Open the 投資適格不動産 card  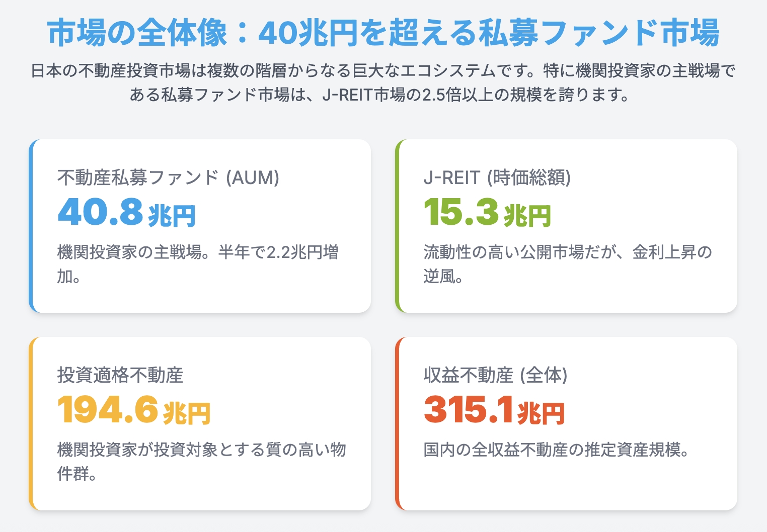pos(200,424)
